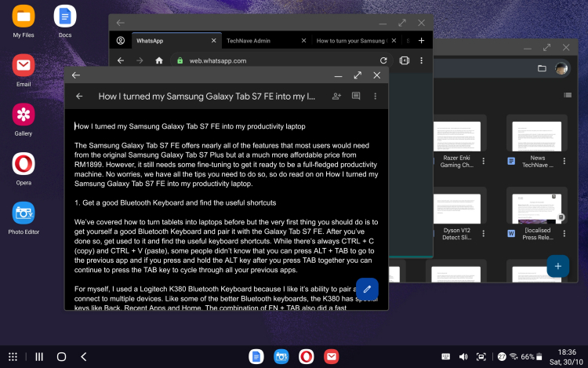Go back from the Docs document header
The image size is (588, 368).
(79, 97)
